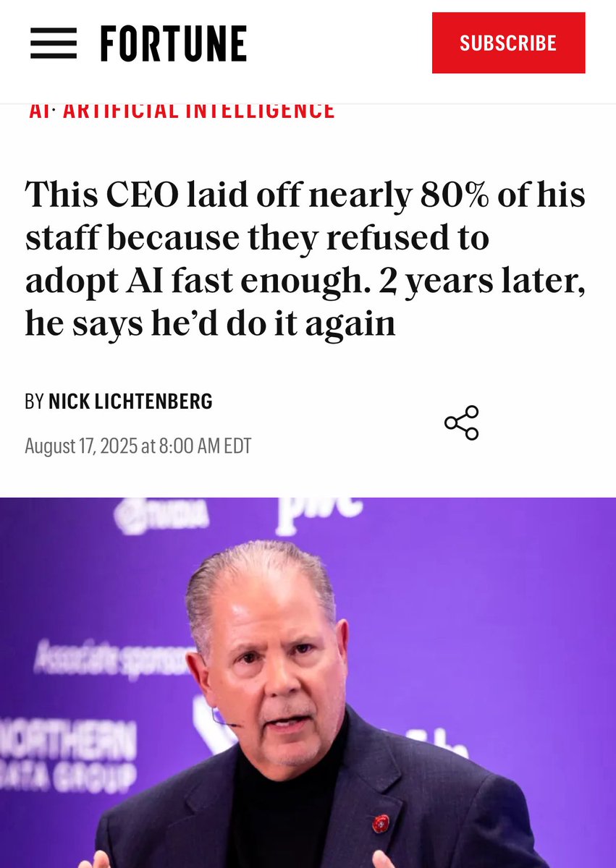
Task: Click the "BY" byline label
Action: click(x=34, y=401)
